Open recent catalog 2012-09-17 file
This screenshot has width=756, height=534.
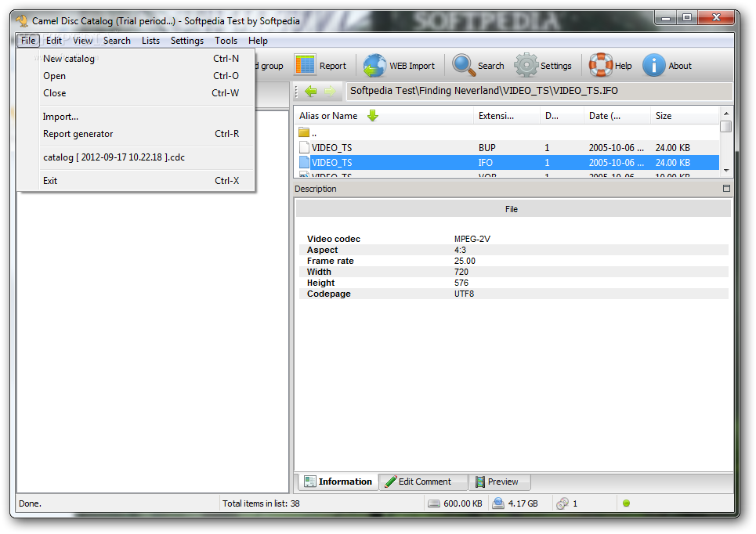click(136, 157)
